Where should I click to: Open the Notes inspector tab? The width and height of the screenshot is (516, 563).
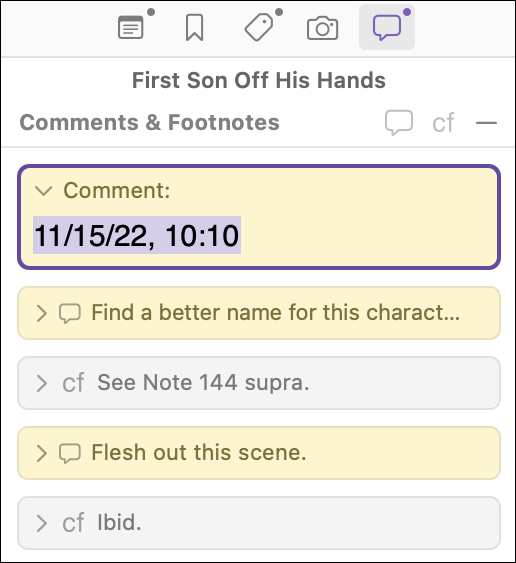[x=131, y=28]
